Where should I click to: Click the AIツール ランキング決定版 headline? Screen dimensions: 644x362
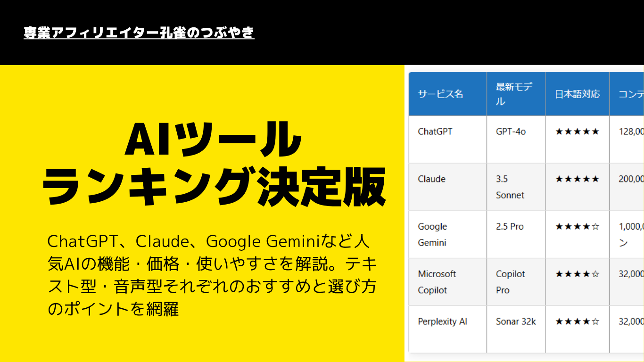click(x=214, y=164)
